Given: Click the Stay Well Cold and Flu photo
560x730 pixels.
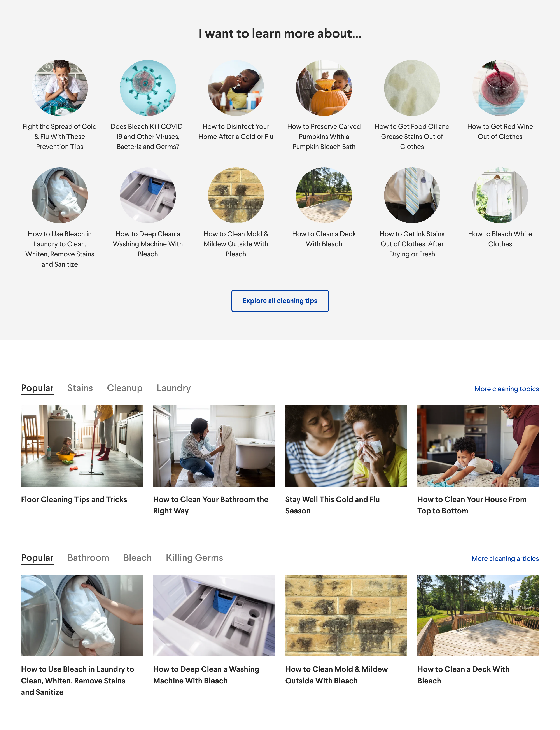Looking at the screenshot, I should pyautogui.click(x=346, y=446).
